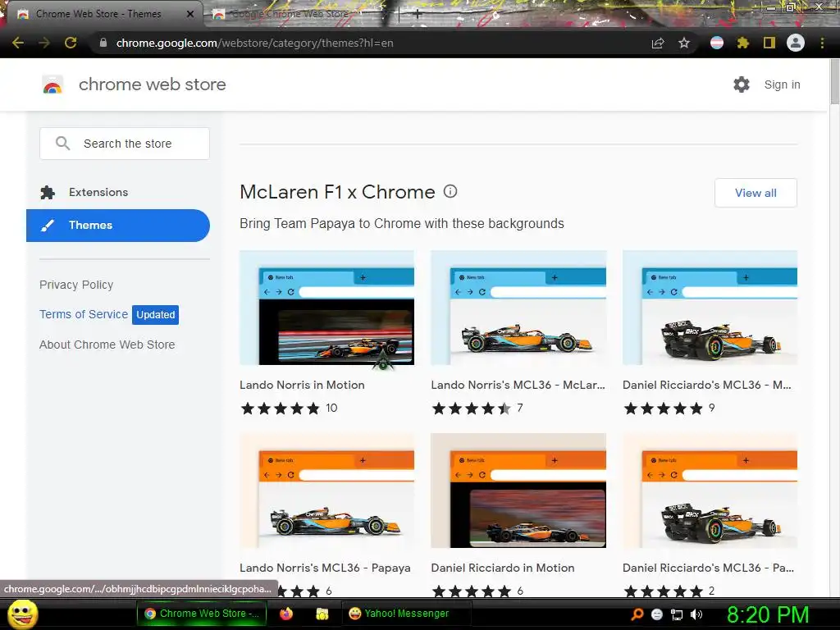This screenshot has width=840, height=630.
Task: Open the network tray icon
Action: tap(677, 614)
